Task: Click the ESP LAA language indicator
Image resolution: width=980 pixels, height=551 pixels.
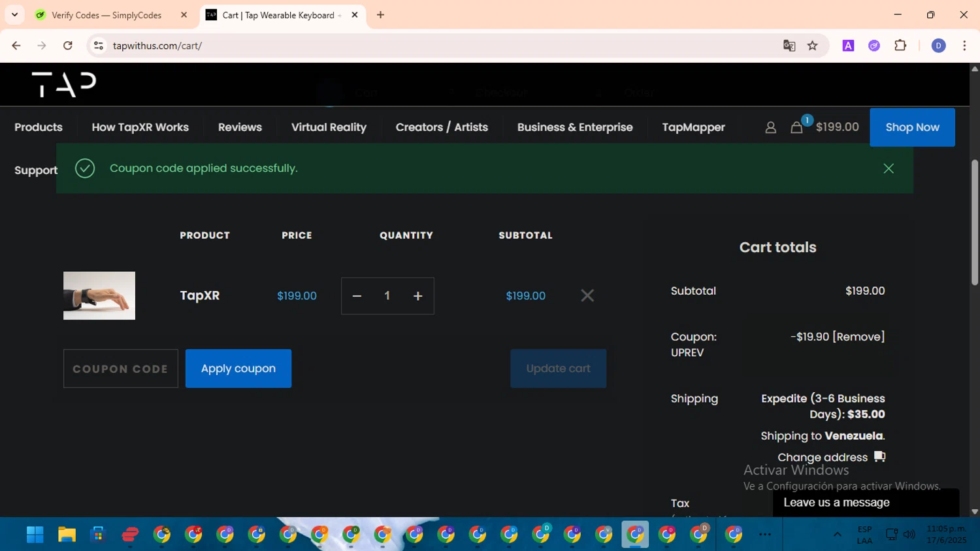Action: coord(864,535)
